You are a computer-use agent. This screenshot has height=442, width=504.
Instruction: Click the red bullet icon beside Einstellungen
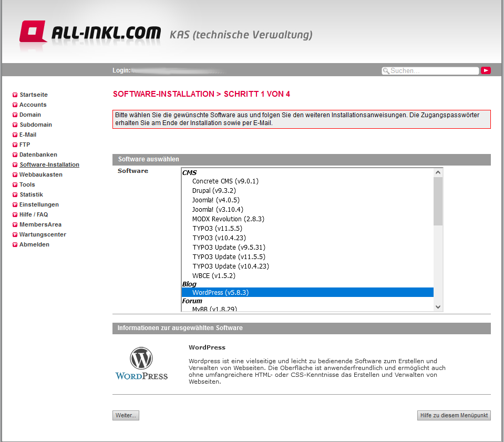[x=15, y=204]
